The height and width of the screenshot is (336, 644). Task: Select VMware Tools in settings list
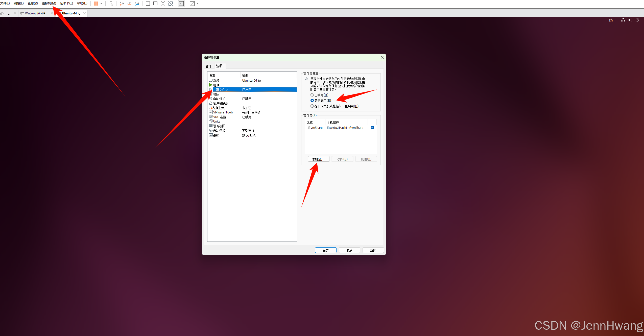point(223,112)
